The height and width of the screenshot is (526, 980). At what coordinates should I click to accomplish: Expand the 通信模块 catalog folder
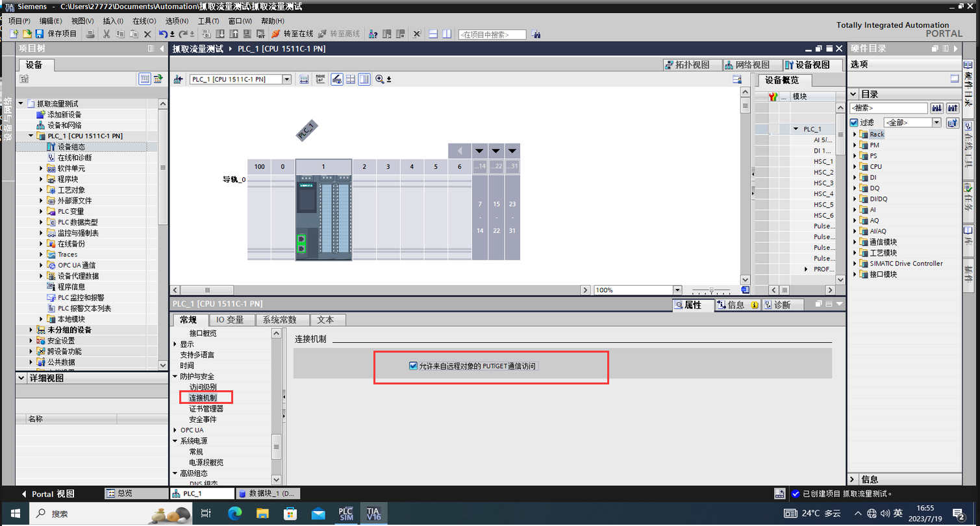click(855, 242)
